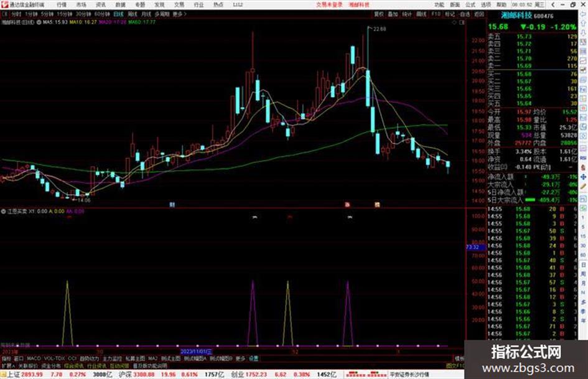Expand 更多 period options
Screen dimensions: 588x379
pyautogui.click(x=180, y=14)
